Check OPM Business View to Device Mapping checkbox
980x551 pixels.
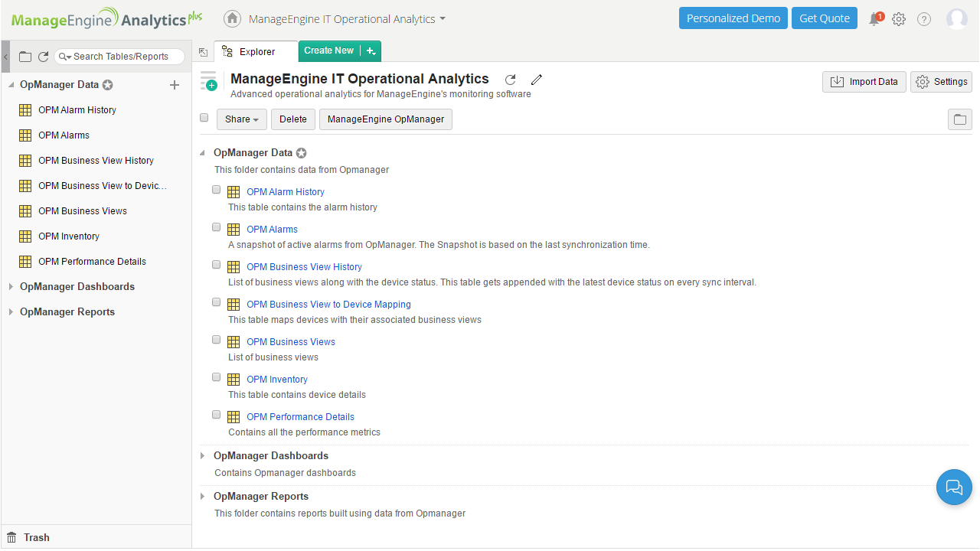217,302
